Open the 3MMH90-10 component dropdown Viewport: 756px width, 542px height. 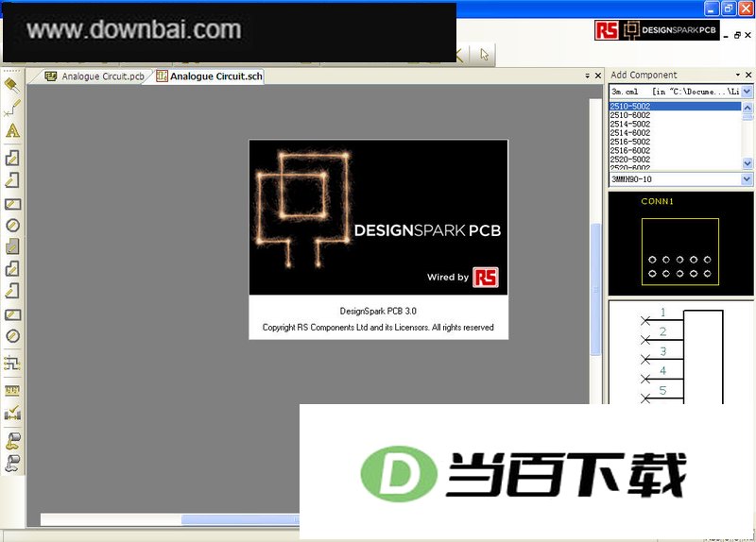coord(747,179)
